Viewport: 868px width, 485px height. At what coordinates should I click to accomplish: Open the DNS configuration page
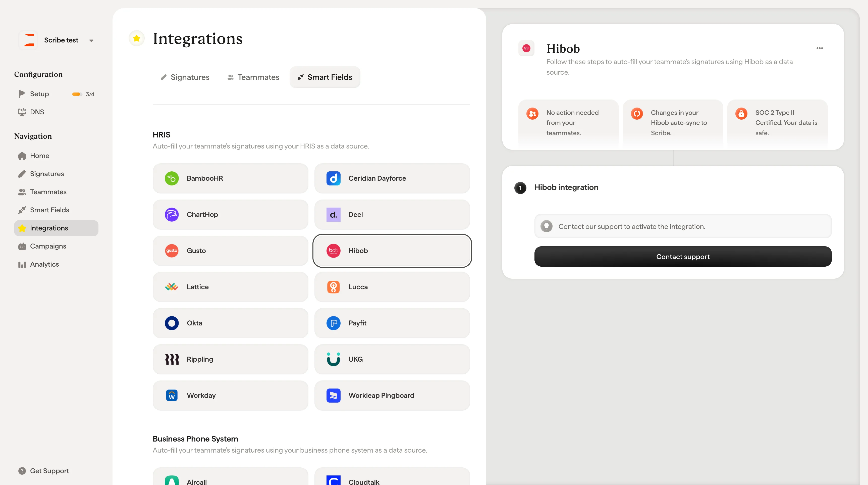[56, 112]
